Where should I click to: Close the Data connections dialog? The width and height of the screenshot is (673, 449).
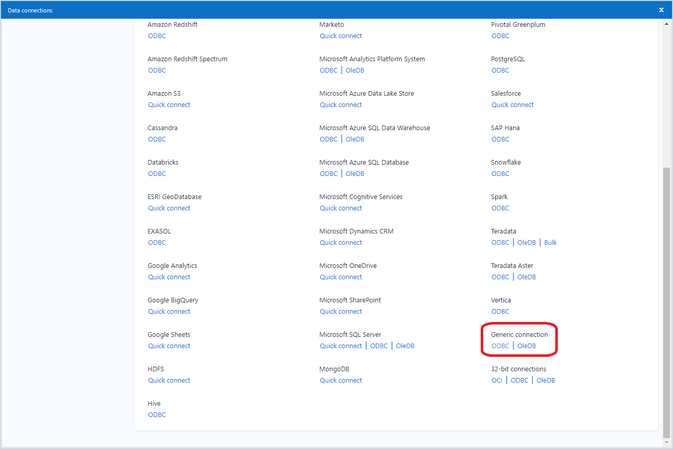point(661,10)
